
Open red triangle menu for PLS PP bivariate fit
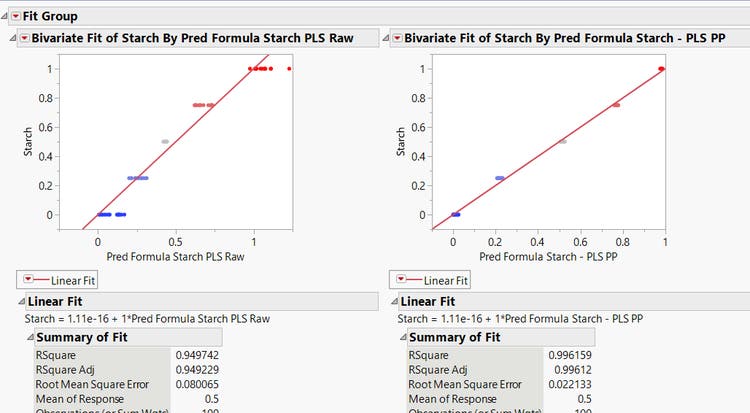(x=397, y=38)
